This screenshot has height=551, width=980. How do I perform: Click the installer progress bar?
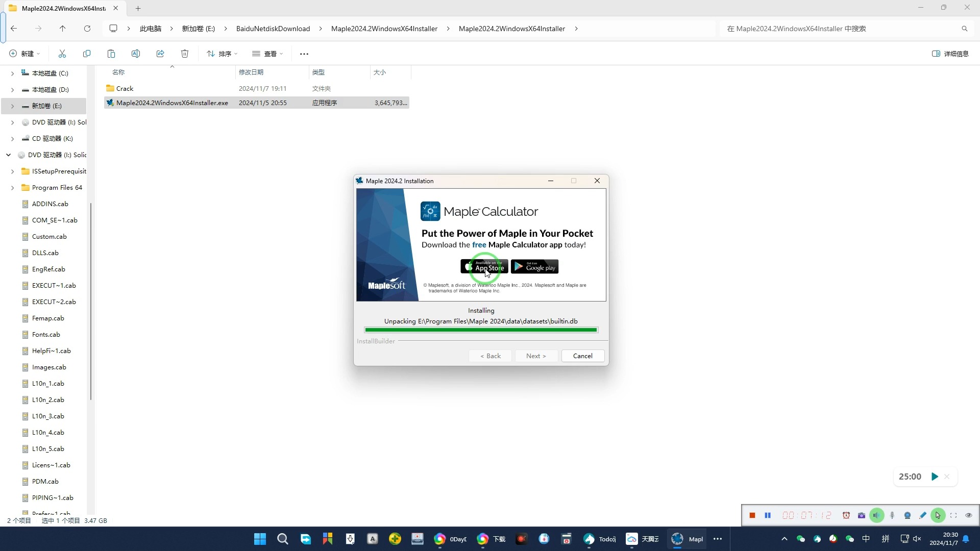click(481, 330)
